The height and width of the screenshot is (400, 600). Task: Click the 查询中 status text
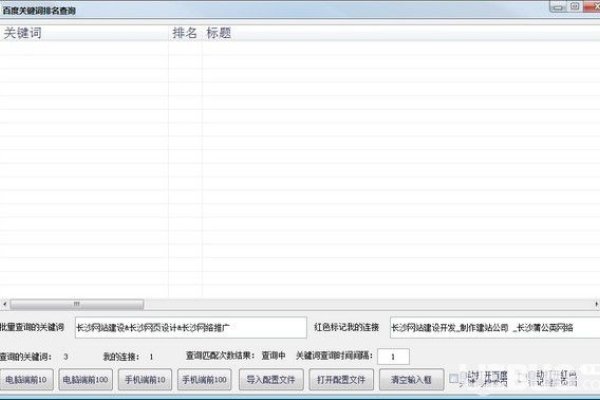click(x=274, y=356)
